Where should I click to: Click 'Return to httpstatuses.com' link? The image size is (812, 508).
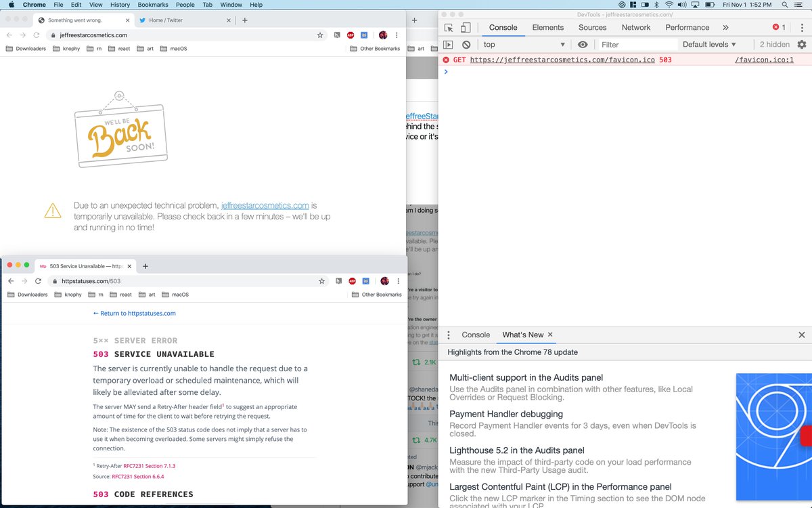(x=134, y=314)
